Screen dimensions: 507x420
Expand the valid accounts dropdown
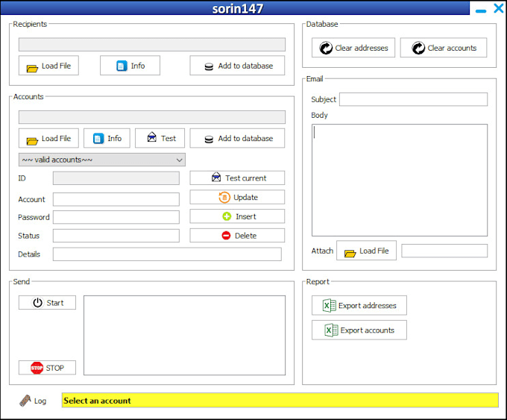point(102,160)
